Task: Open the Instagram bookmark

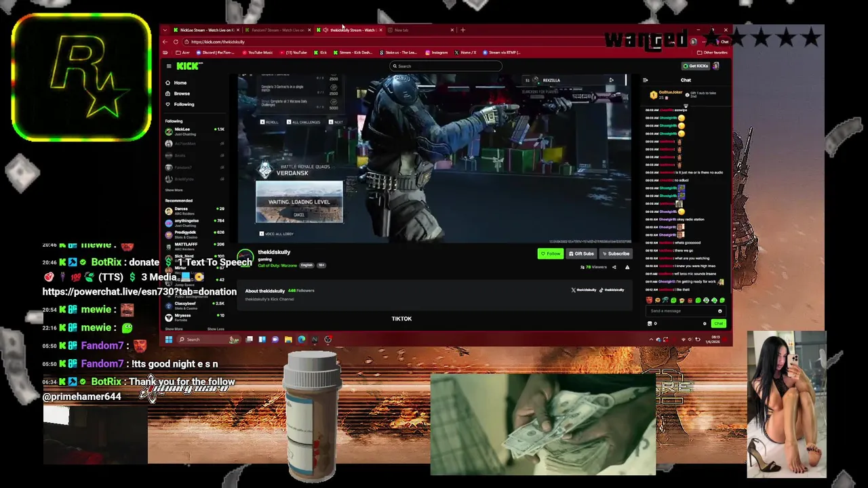Action: (437, 52)
